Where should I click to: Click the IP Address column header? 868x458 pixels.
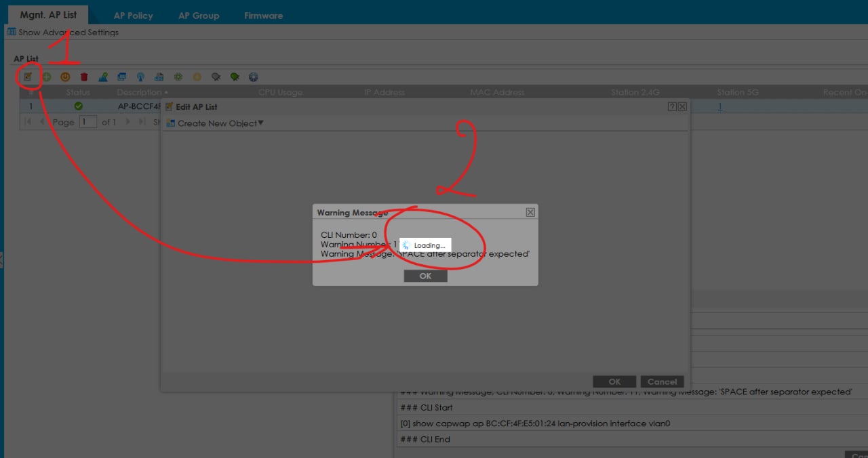click(x=384, y=92)
